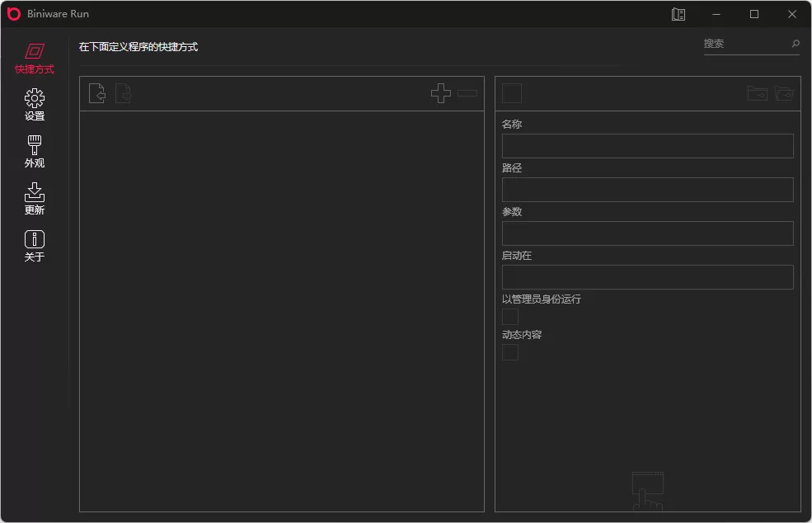Remove a shortcut with the minus button
812x523 pixels.
point(467,93)
